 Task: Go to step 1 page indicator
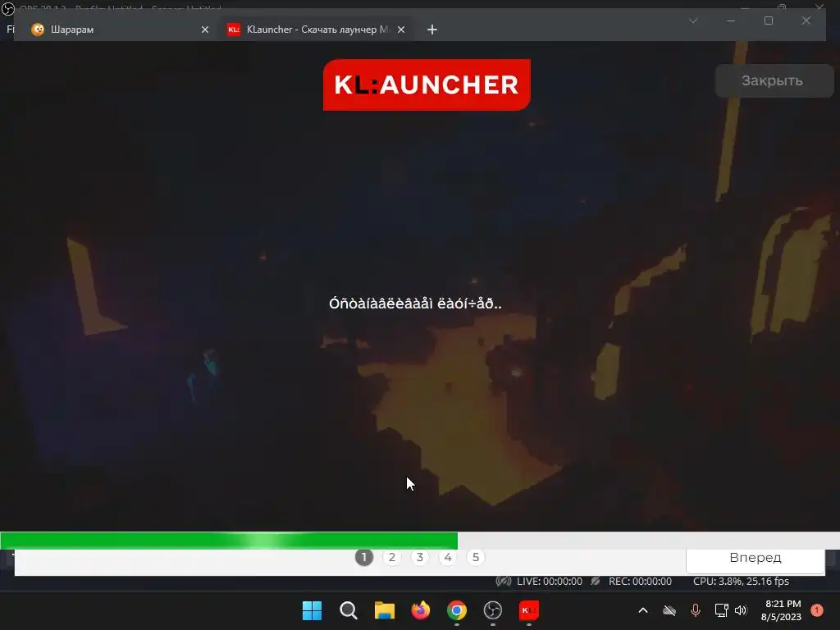[x=363, y=557]
